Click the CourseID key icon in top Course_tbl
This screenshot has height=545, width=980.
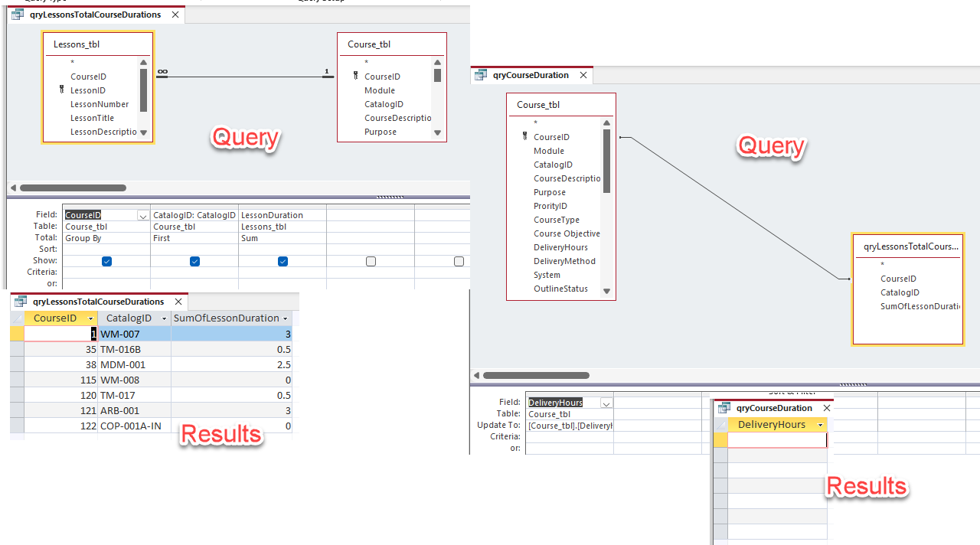point(356,76)
